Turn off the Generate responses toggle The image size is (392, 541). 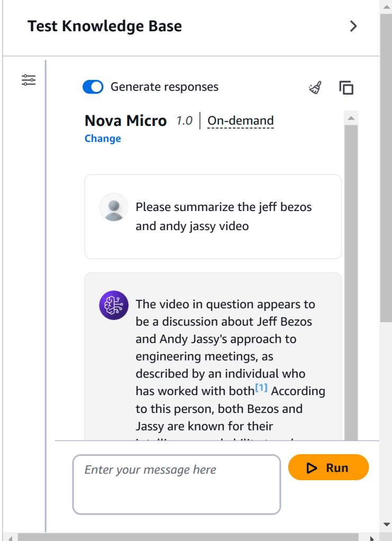coord(93,87)
